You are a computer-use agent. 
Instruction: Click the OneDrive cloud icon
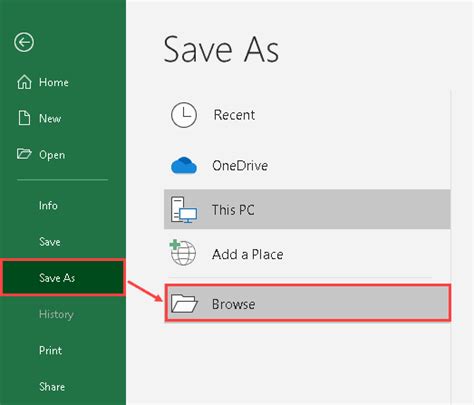coord(184,165)
